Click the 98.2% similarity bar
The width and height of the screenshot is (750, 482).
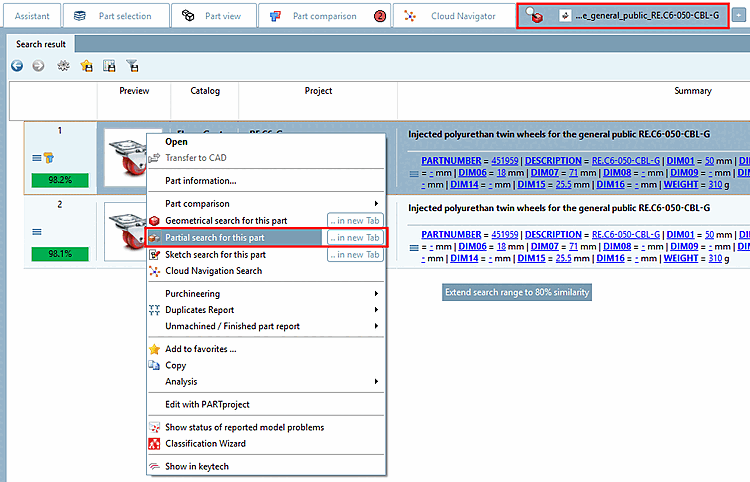[60, 180]
